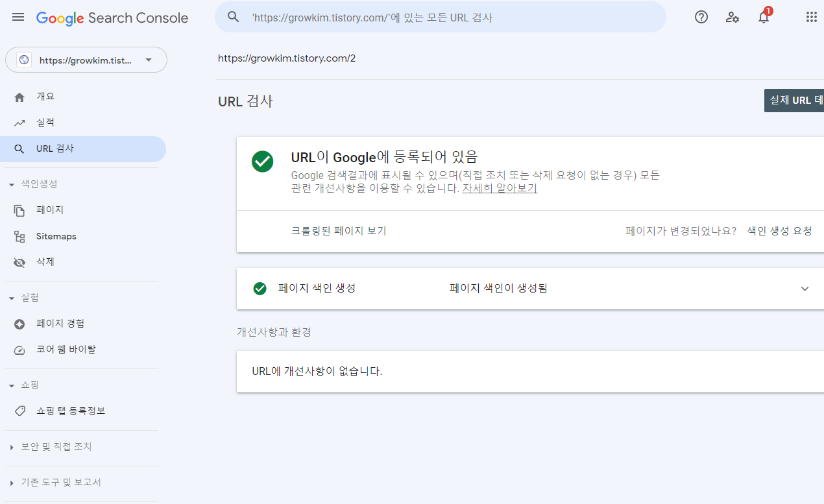Click the inspected URL growkim.tistory.com/2 text
The height and width of the screenshot is (504, 824).
(x=287, y=58)
